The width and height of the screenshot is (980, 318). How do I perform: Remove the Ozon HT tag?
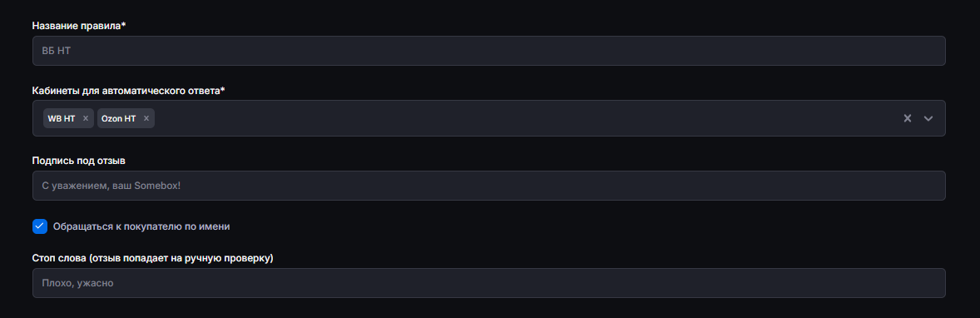pyautogui.click(x=146, y=118)
